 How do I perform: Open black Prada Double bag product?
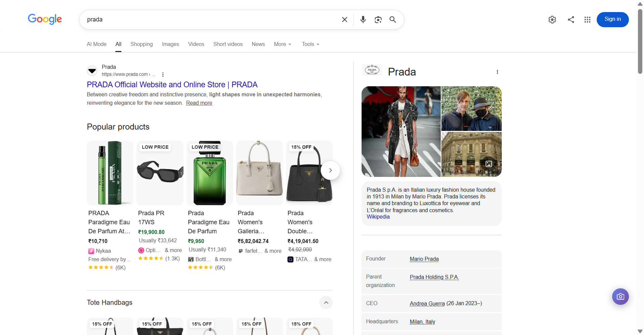309,173
